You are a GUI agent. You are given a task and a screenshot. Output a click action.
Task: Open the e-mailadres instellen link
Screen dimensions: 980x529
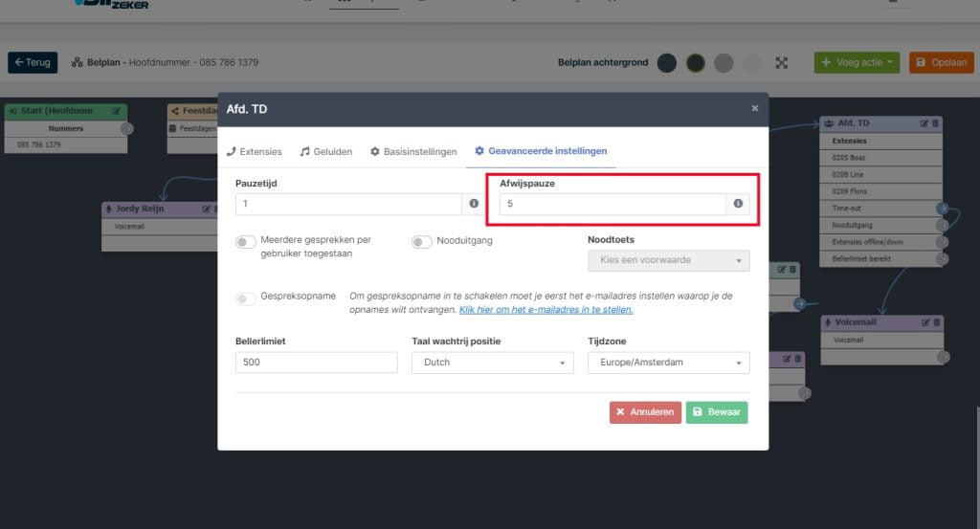(546, 310)
